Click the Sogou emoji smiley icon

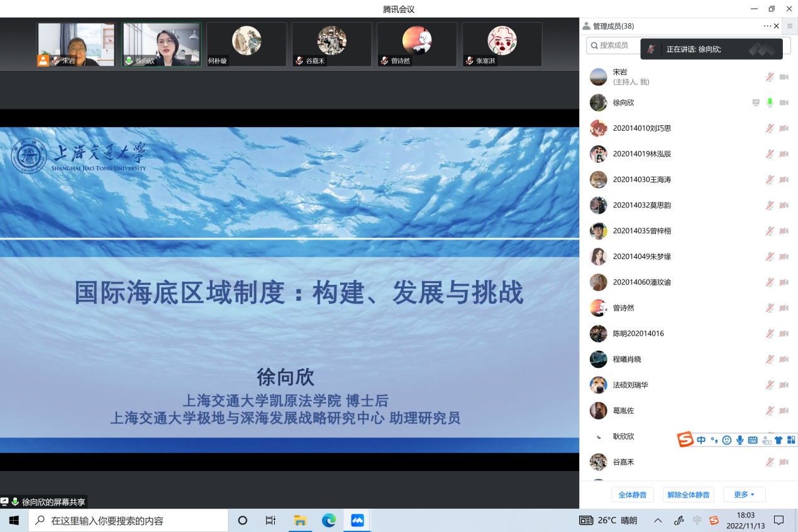(x=727, y=440)
